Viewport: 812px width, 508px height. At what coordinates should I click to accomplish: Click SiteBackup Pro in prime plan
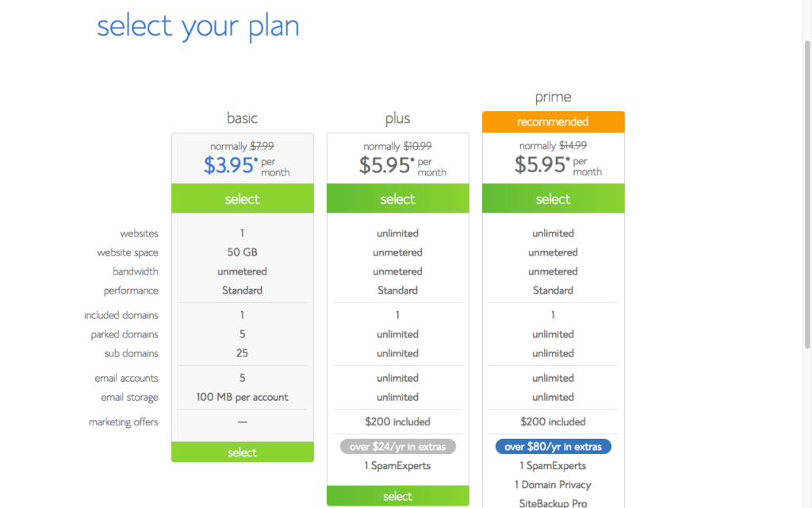click(553, 502)
